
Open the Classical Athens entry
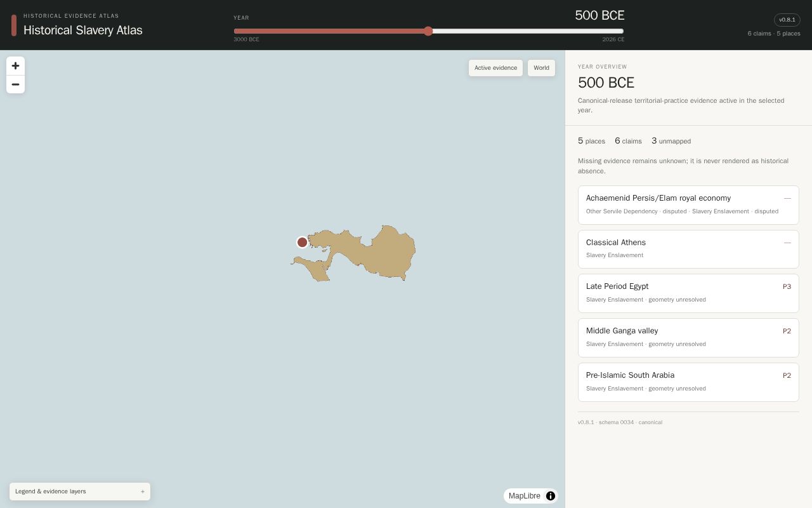pyautogui.click(x=688, y=249)
